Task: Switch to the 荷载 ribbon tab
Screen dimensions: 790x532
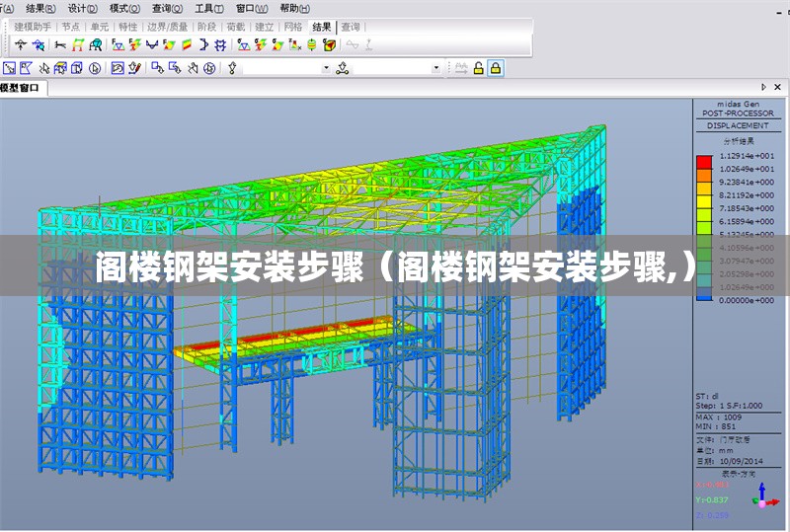Action: (236, 27)
